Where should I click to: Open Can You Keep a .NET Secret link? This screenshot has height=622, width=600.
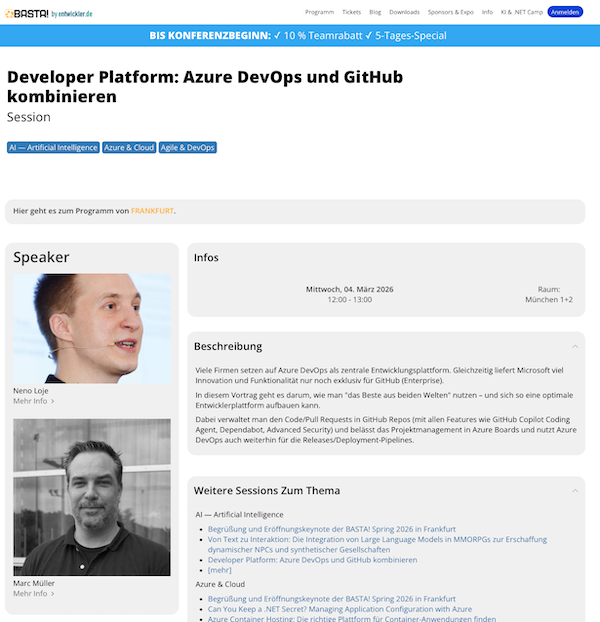[x=340, y=609]
